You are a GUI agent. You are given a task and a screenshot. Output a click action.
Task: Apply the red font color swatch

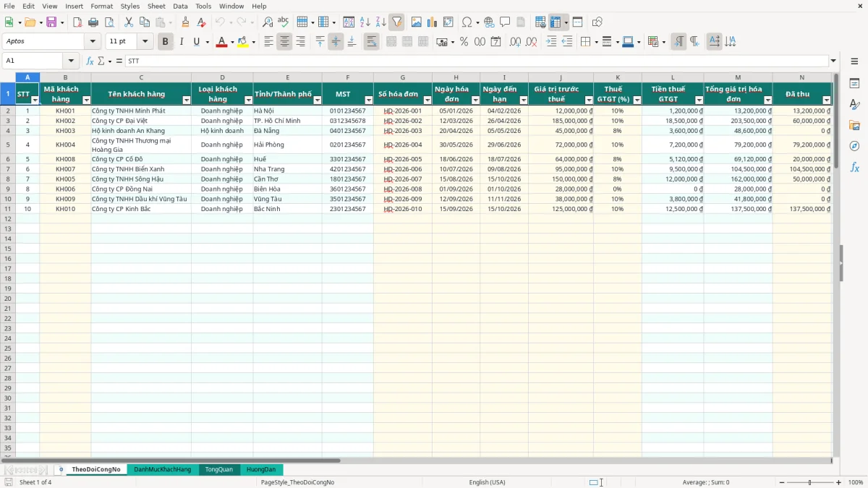[x=221, y=42]
